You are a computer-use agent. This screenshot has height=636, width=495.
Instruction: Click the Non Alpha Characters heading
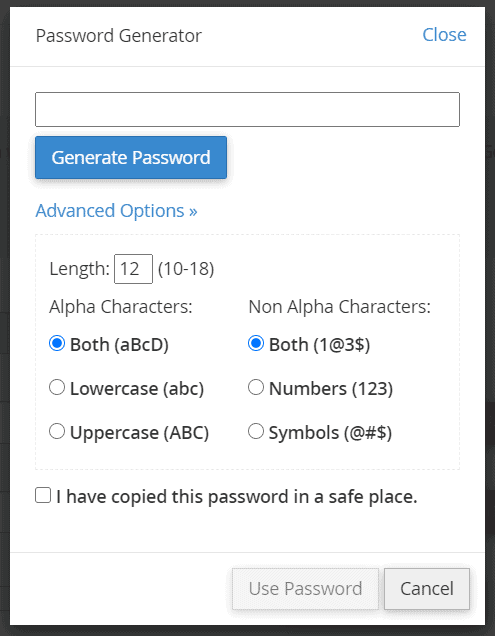click(339, 307)
